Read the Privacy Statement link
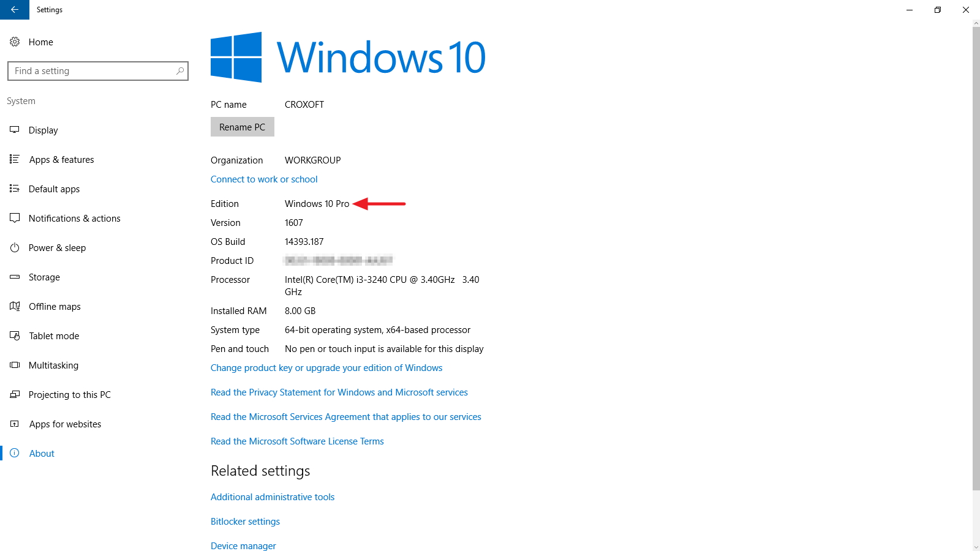The width and height of the screenshot is (980, 551). click(x=339, y=392)
